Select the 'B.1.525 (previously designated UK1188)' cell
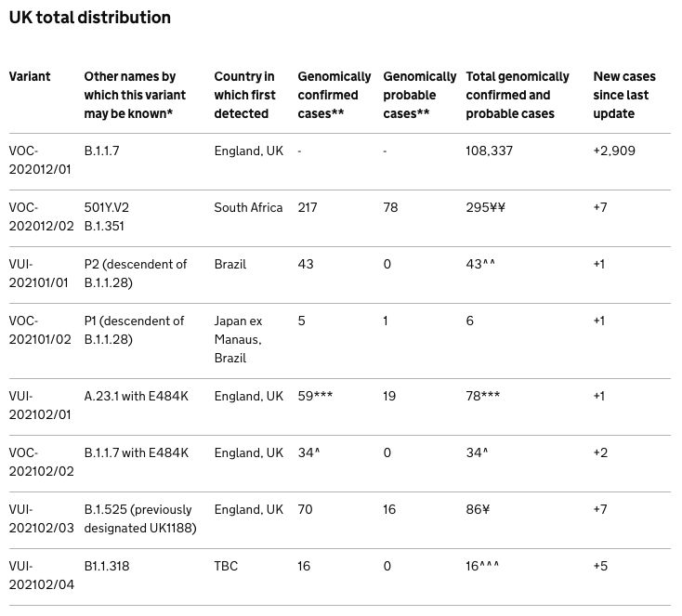Viewport: 682px width, 616px height. pyautogui.click(x=140, y=518)
